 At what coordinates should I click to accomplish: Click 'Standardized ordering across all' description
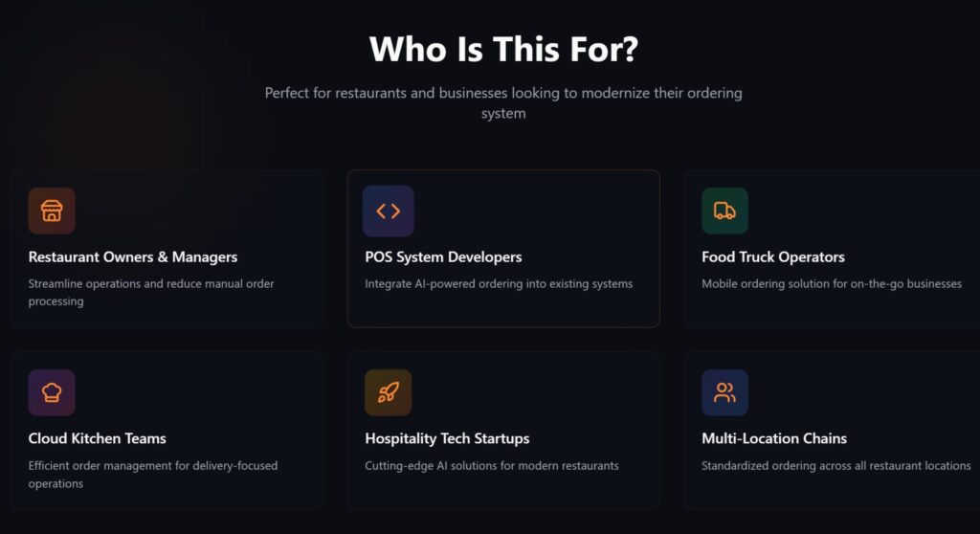pos(835,466)
